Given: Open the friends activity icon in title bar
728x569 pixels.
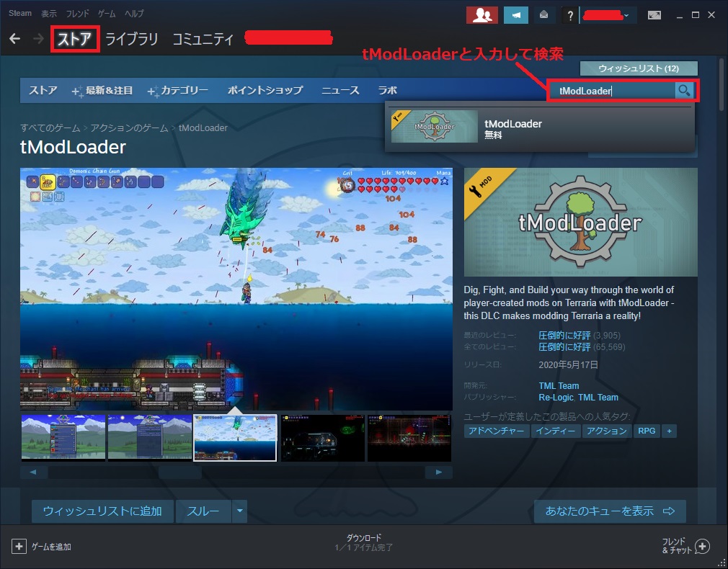Looking at the screenshot, I should click(x=482, y=15).
